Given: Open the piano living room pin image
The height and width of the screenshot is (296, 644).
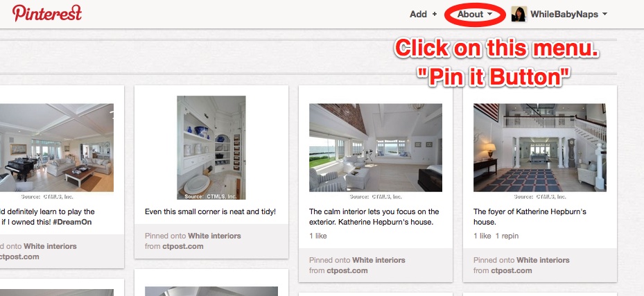Looking at the screenshot, I should point(57,148).
